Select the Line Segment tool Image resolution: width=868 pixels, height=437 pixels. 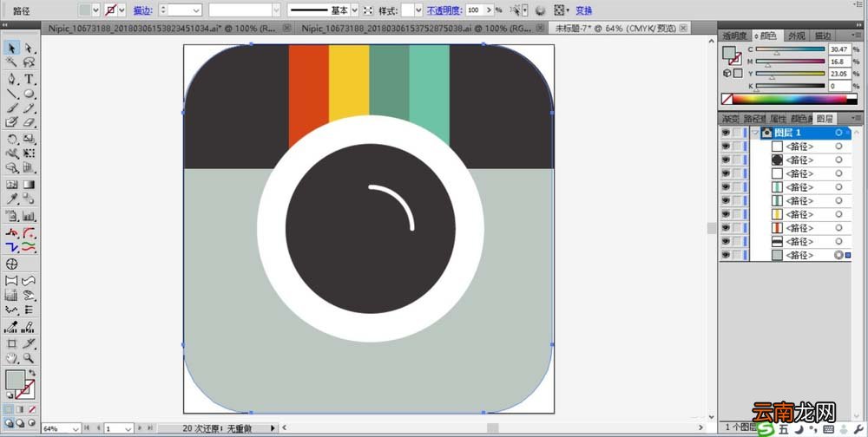click(x=12, y=94)
